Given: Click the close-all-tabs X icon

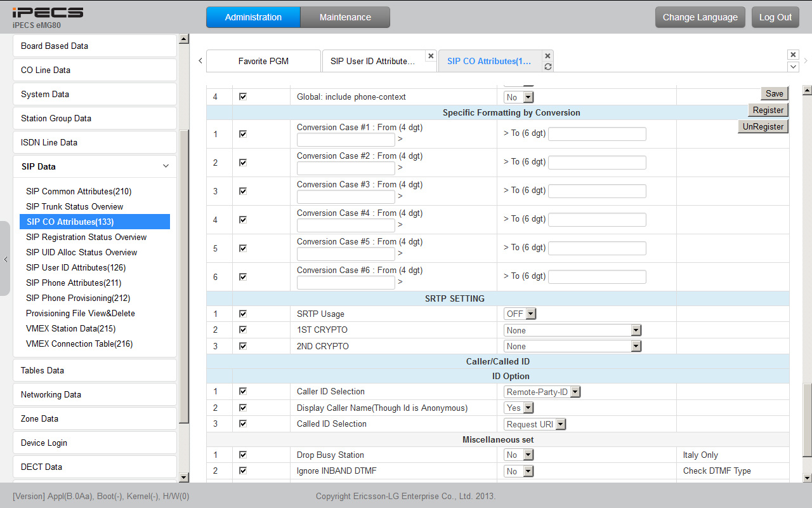Looking at the screenshot, I should (793, 55).
